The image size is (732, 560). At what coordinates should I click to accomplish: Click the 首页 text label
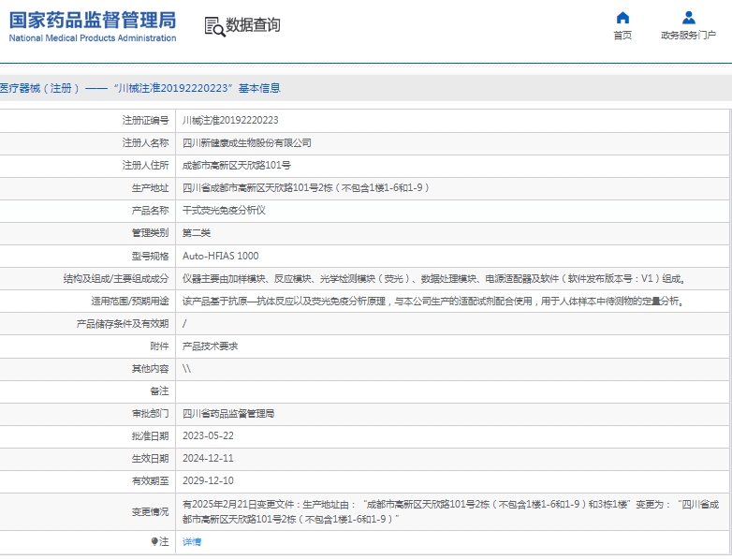point(622,36)
